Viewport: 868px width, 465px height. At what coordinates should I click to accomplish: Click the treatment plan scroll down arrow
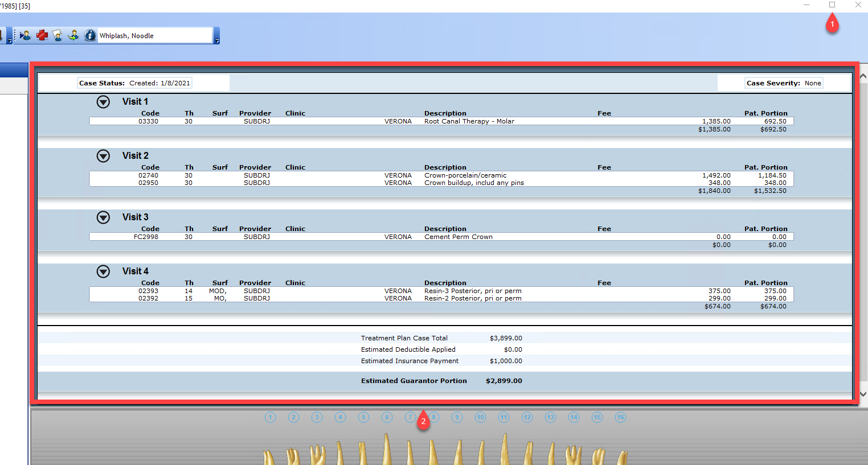click(x=863, y=394)
